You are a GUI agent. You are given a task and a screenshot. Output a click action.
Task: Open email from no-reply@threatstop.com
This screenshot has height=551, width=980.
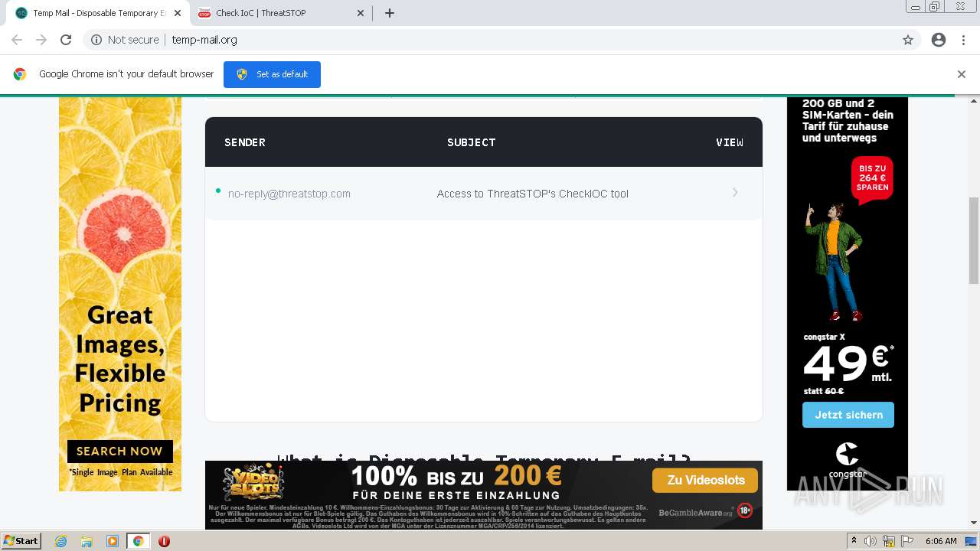pyautogui.click(x=289, y=194)
